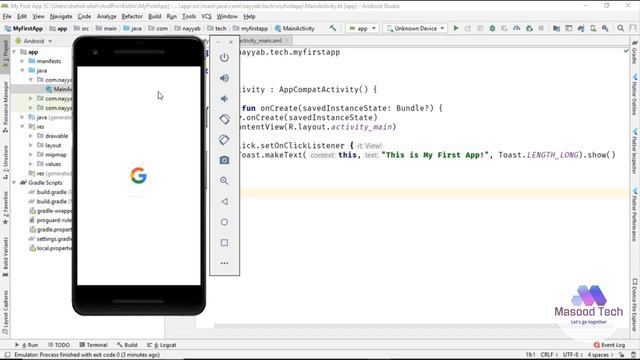This screenshot has width=640, height=360.
Task: Open the Build tool window
Action: 127,345
